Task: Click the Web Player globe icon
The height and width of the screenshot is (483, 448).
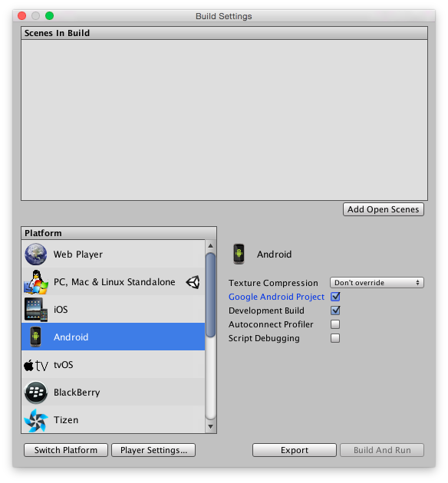Action: (36, 254)
